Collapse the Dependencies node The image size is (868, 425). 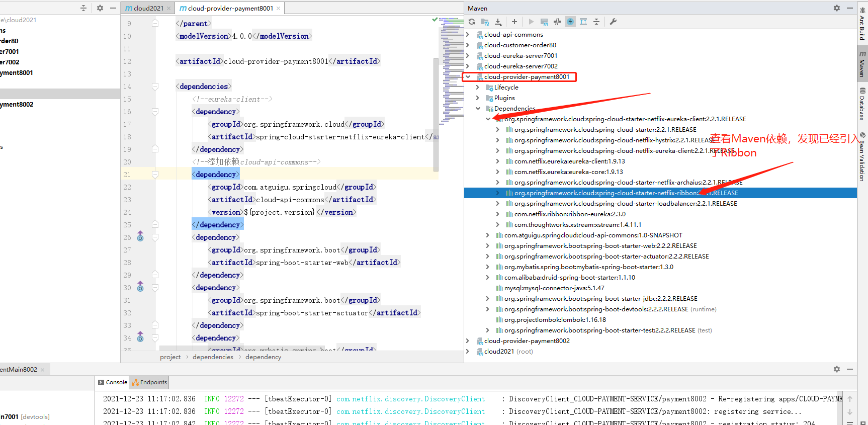pyautogui.click(x=478, y=109)
